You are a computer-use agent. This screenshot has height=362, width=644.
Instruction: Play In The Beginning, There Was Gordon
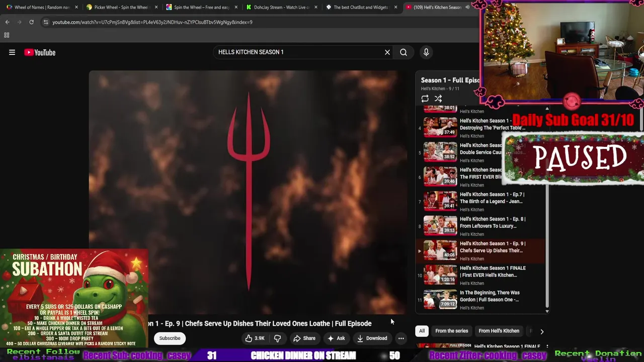pyautogui.click(x=480, y=299)
